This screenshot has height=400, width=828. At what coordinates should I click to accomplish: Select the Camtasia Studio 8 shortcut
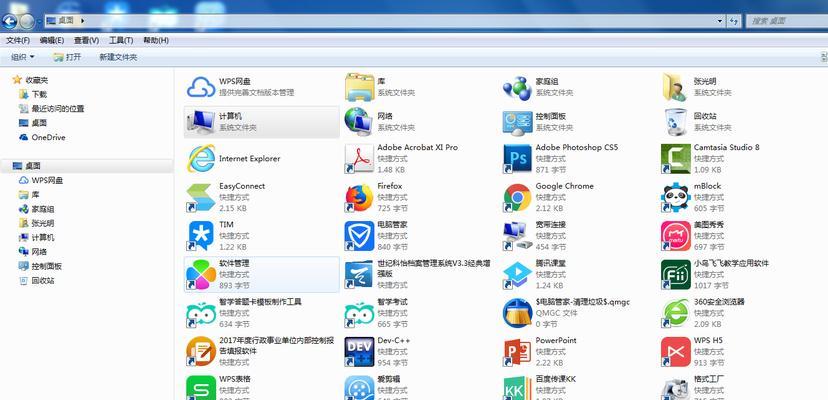[x=675, y=159]
